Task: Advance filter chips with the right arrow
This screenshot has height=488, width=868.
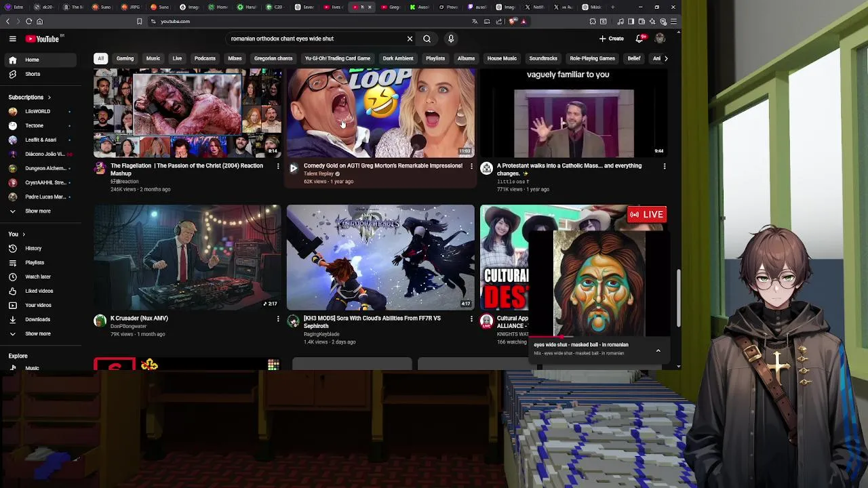Action: point(665,58)
